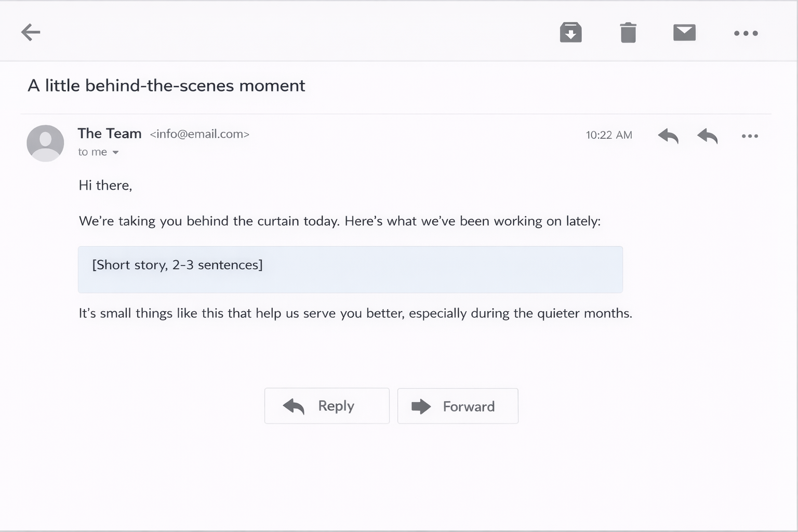Click the "Hi there," greeting line
Image resolution: width=798 pixels, height=532 pixels.
pos(105,185)
